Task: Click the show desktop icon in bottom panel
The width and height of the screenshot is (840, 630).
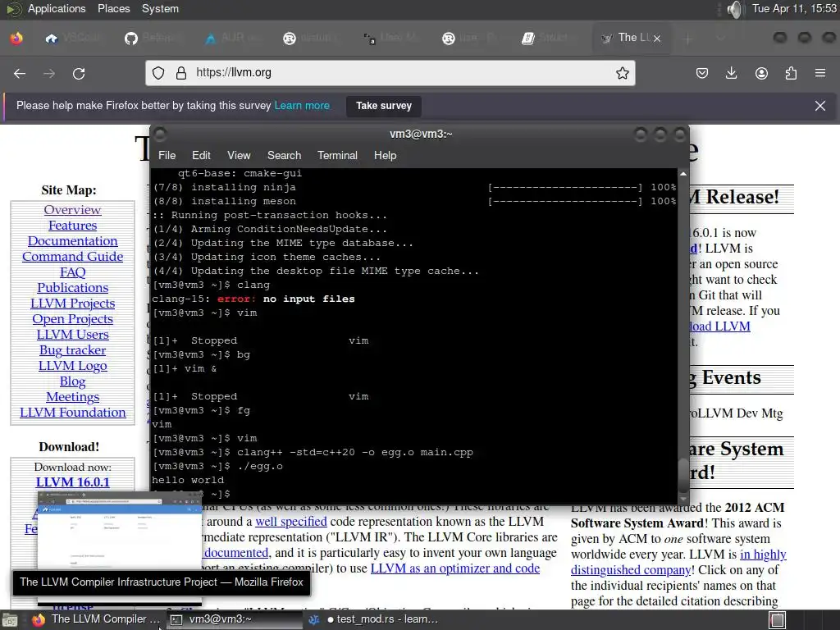Action: pyautogui.click(x=10, y=620)
